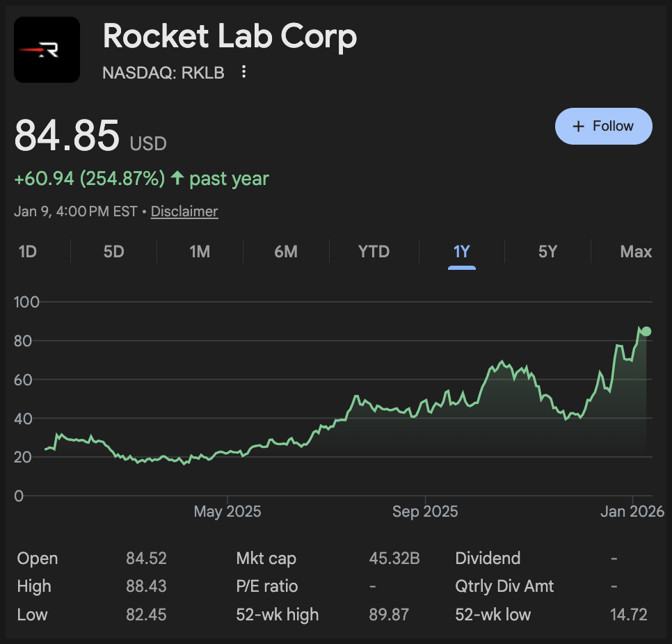Click the green up-arrow trend icon
Image resolution: width=672 pixels, height=644 pixels.
177,179
